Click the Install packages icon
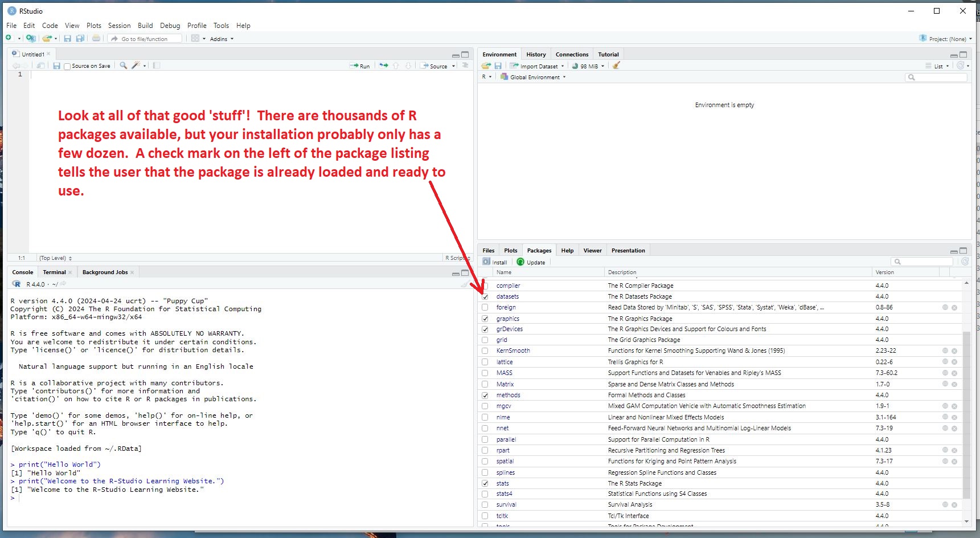Screen dimensions: 980x538 pos(494,262)
